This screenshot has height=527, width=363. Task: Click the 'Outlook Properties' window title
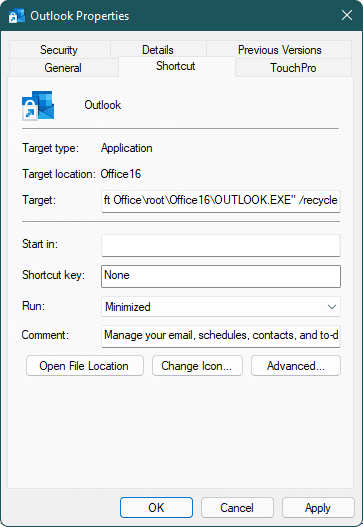pos(80,16)
